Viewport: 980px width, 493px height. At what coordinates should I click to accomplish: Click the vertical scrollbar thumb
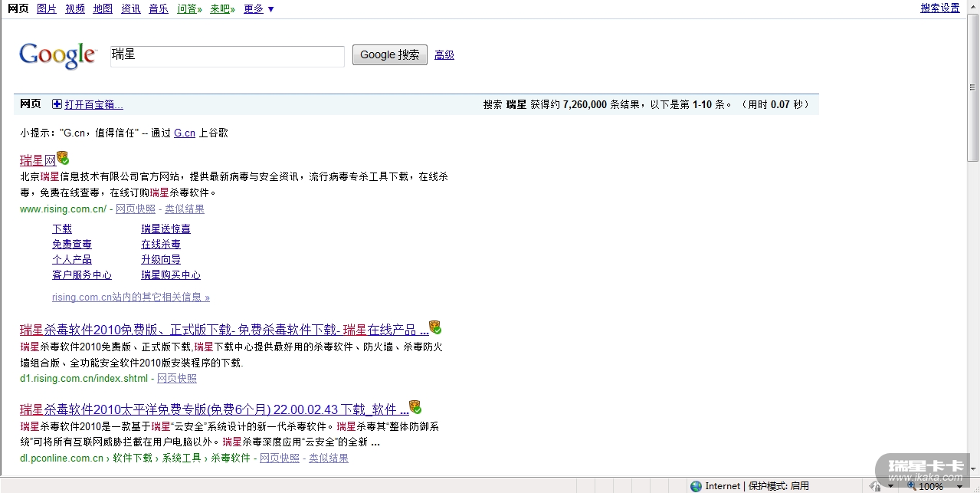coord(973,87)
